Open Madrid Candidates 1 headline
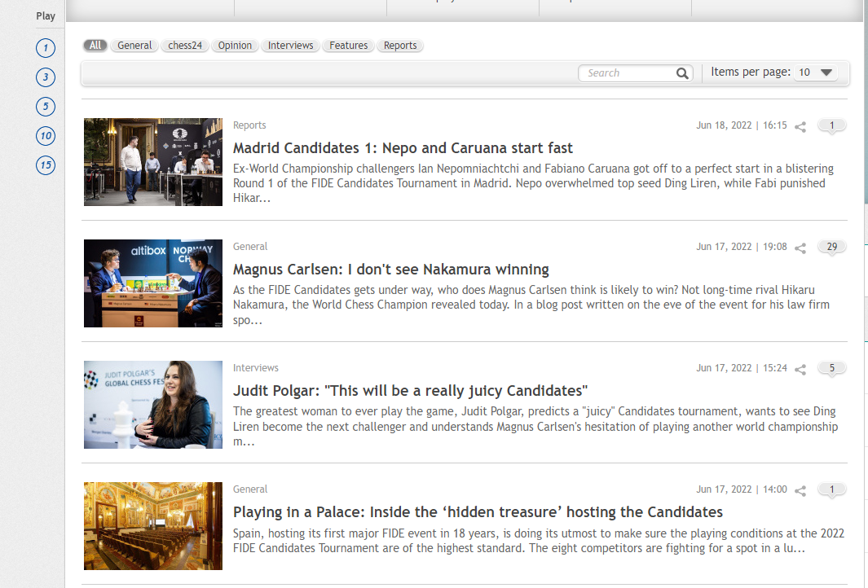This screenshot has height=588, width=868. (403, 148)
